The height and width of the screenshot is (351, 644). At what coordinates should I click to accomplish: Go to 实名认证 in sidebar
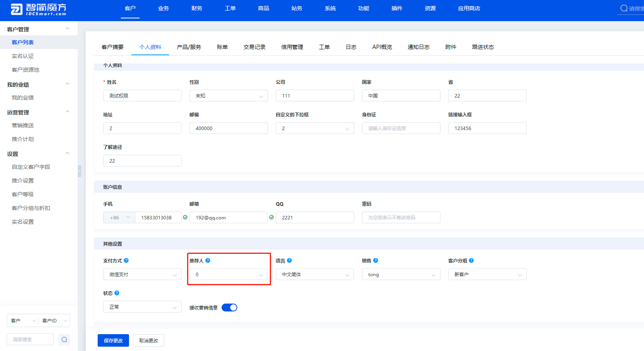(x=23, y=56)
